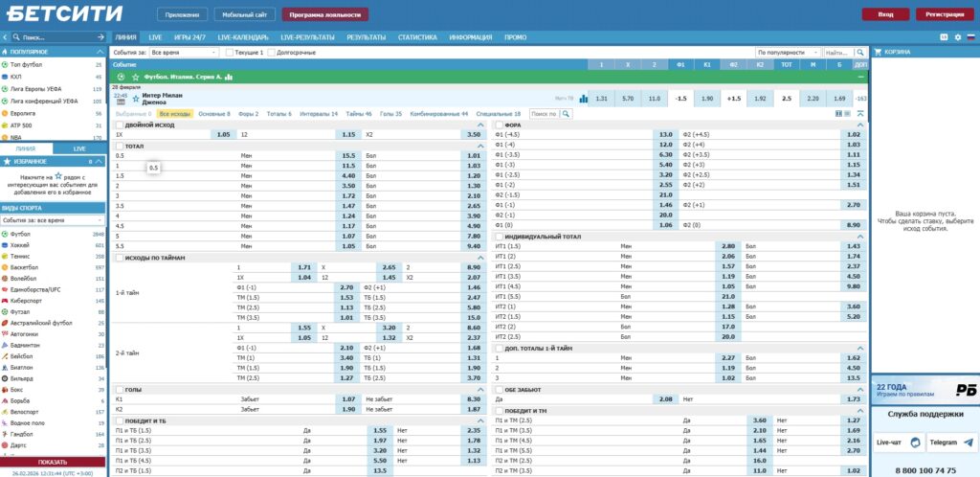
Task: Select the Тоталы 6 market tab
Action: tap(279, 113)
